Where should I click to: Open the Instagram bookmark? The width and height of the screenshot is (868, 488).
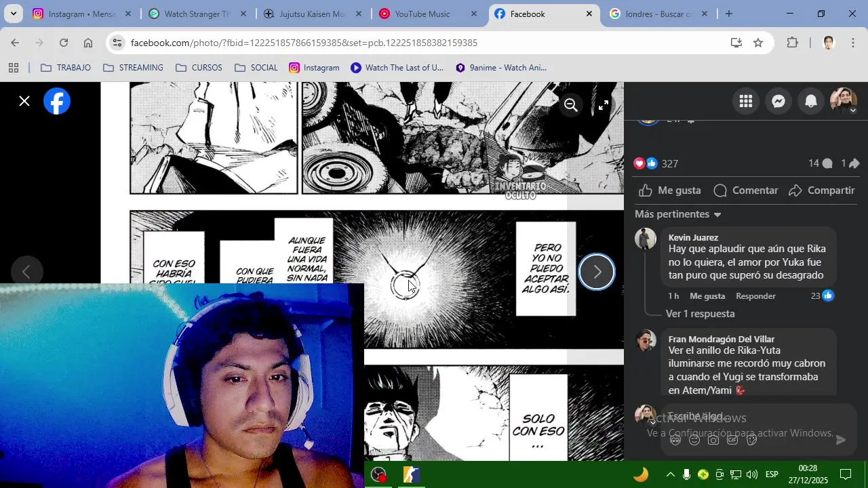[x=314, y=68]
